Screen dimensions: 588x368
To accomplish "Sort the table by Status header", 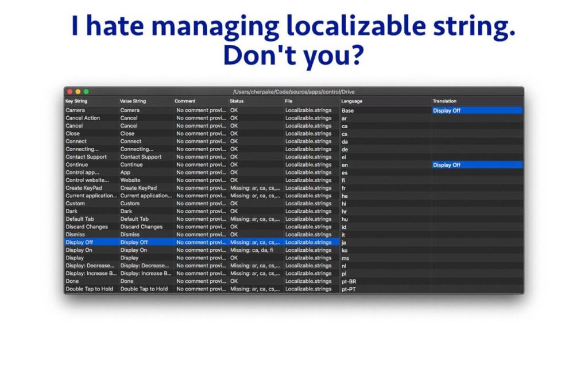I will pyautogui.click(x=237, y=101).
